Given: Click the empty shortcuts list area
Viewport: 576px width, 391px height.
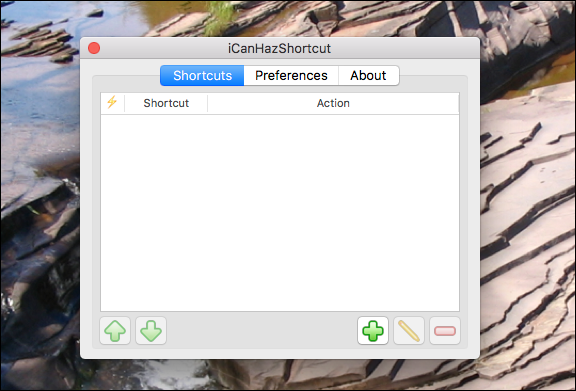Looking at the screenshot, I should click(x=280, y=213).
